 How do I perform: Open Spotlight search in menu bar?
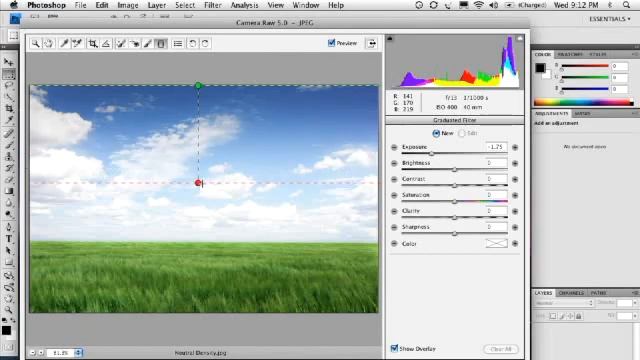click(627, 5)
